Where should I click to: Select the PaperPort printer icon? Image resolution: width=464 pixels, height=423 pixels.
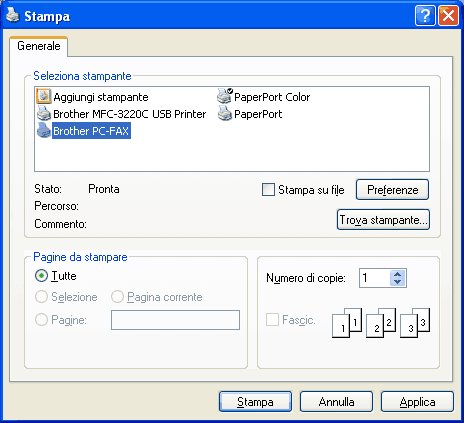pyautogui.click(x=225, y=114)
